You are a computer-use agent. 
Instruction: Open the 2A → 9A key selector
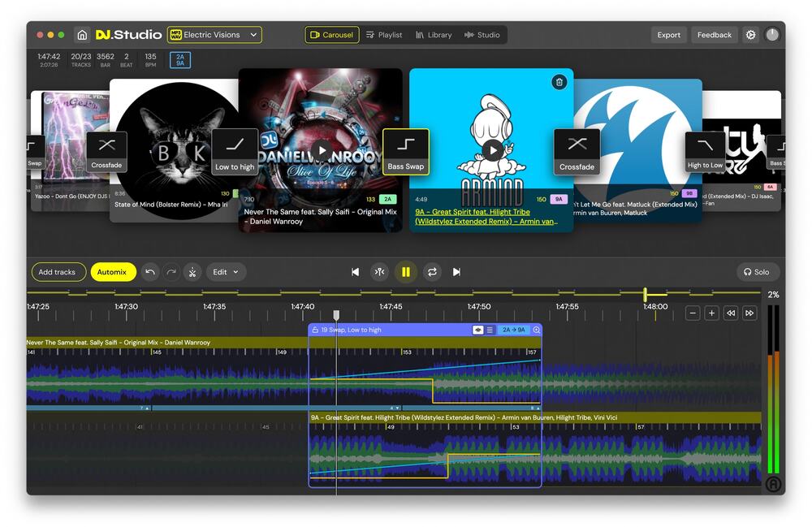pos(513,330)
